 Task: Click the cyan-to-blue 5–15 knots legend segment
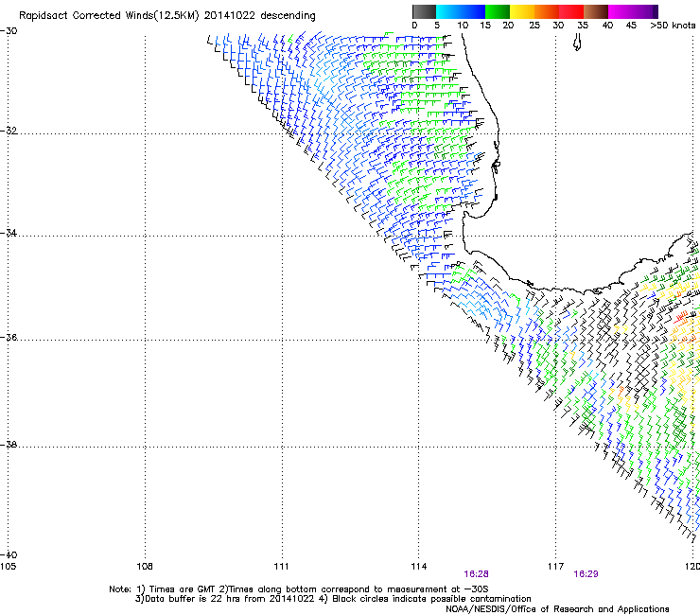pyautogui.click(x=461, y=11)
